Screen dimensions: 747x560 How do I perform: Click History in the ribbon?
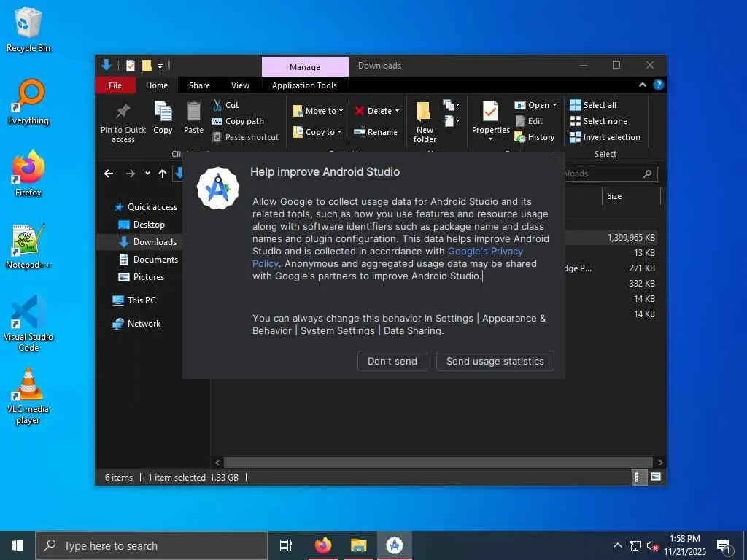pyautogui.click(x=535, y=137)
